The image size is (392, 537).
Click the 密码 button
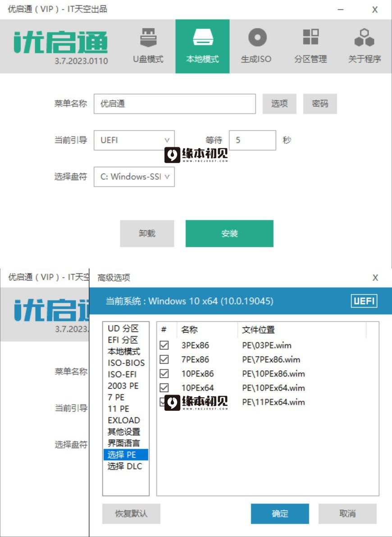pyautogui.click(x=320, y=104)
